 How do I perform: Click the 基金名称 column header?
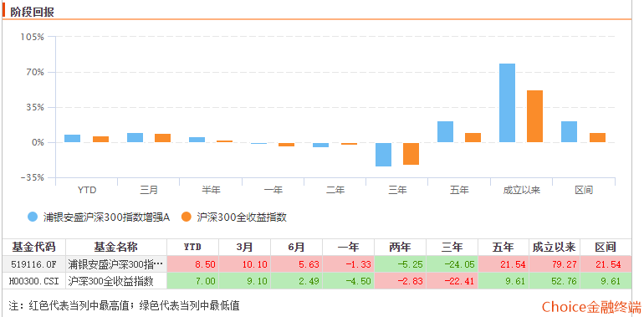pyautogui.click(x=116, y=247)
